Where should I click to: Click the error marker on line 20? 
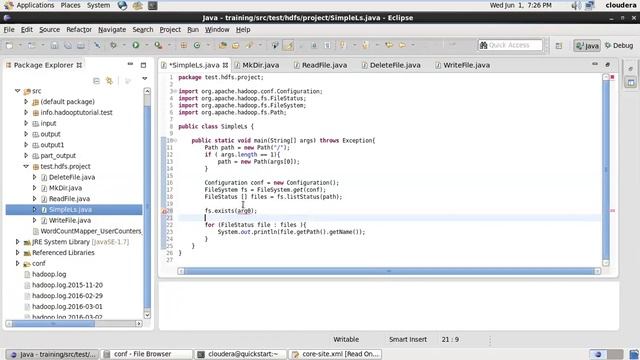pyautogui.click(x=164, y=211)
